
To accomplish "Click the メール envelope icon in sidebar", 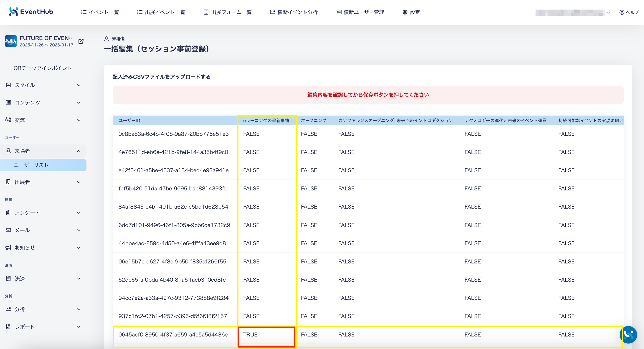I will click(x=8, y=230).
